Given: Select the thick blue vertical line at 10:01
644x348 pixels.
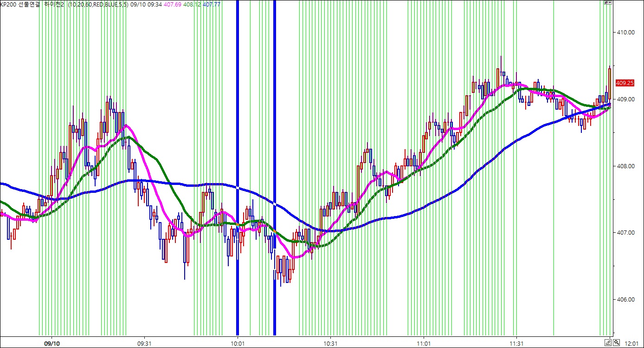Looking at the screenshot, I should click(x=238, y=139).
